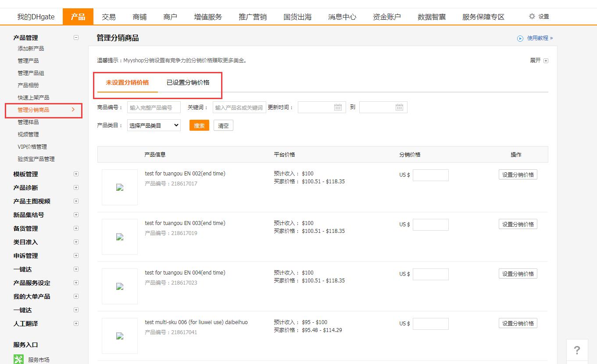Click 设置分销价格 for product 218617017
Viewport: 597px width, 364px height.
point(518,174)
